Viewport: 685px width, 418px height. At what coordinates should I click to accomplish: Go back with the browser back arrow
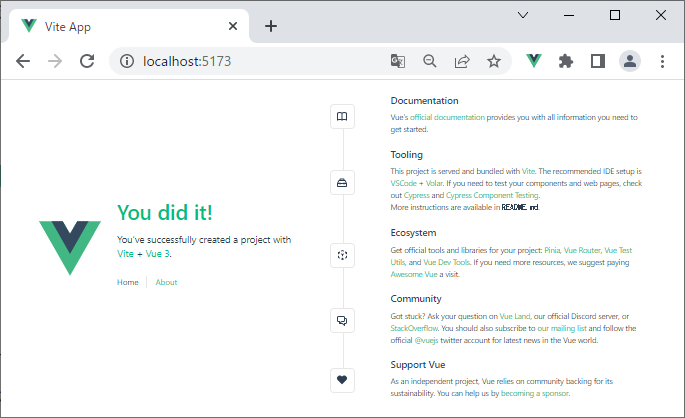pos(23,61)
